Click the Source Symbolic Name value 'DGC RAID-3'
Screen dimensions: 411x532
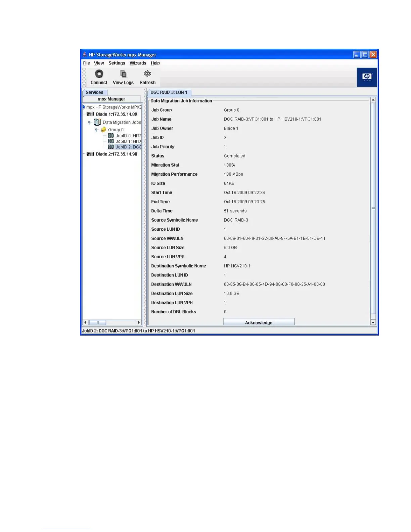coord(236,220)
